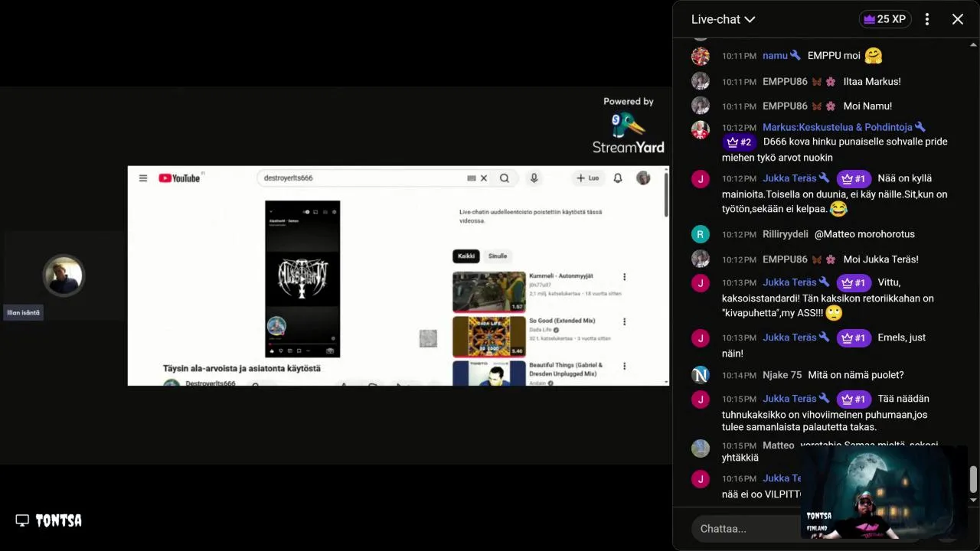Click the circular avatar inside the video player
This screenshot has height=551, width=980.
pyautogui.click(x=276, y=326)
